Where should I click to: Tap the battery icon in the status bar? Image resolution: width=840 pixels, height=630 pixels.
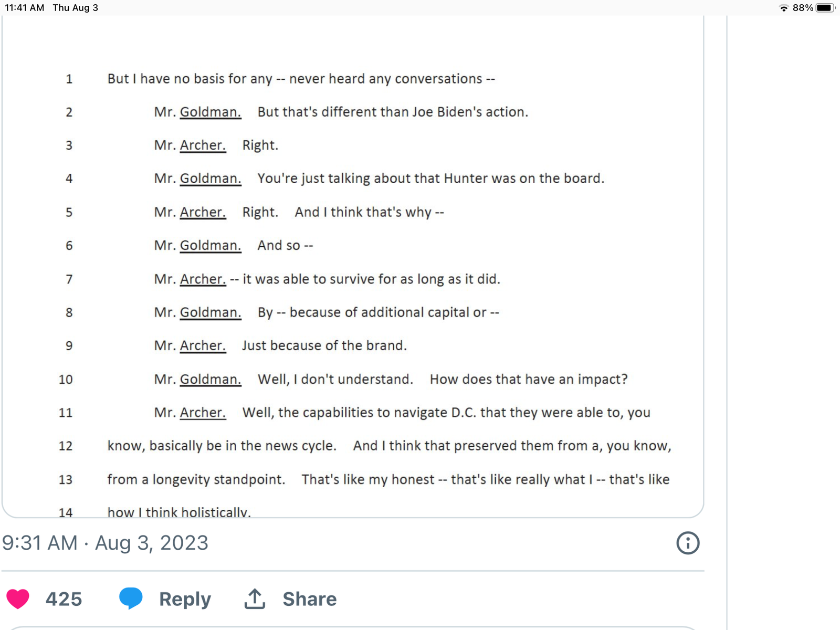pyautogui.click(x=826, y=8)
